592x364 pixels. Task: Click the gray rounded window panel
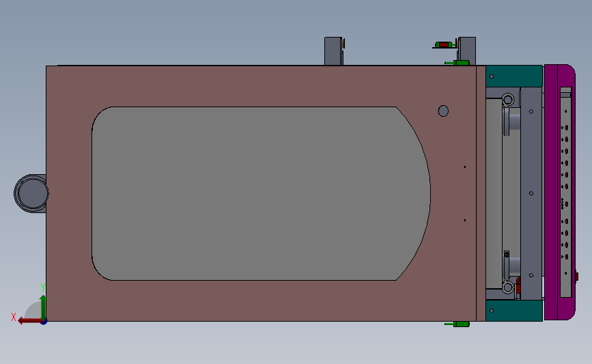coord(261,193)
